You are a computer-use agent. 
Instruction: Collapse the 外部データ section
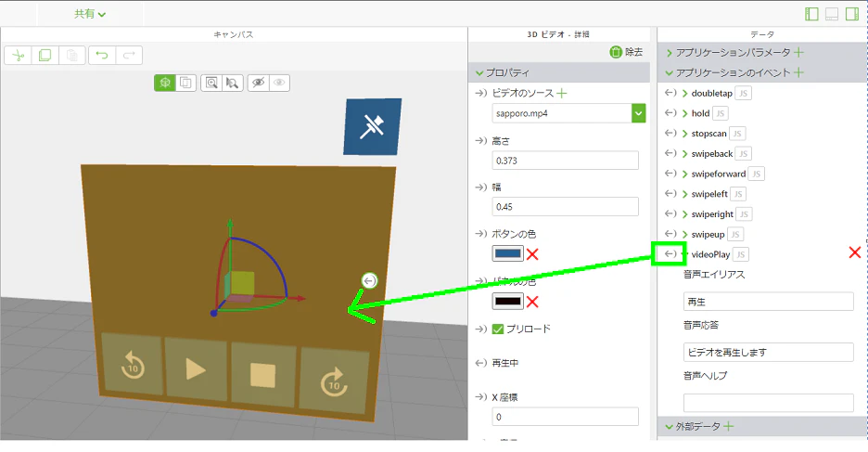[670, 427]
